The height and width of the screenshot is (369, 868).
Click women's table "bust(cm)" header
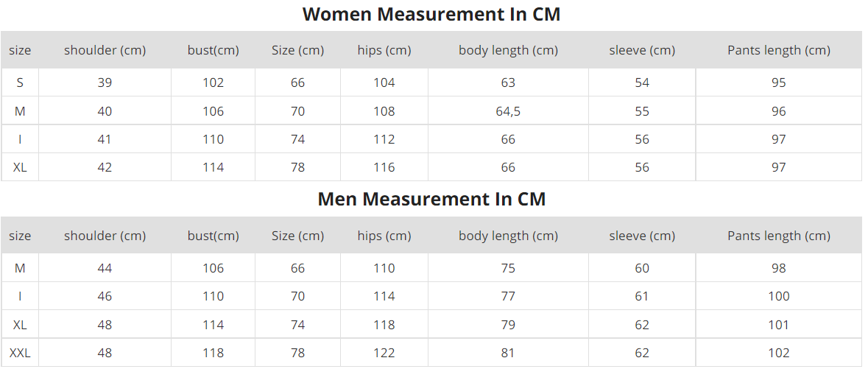coord(213,50)
